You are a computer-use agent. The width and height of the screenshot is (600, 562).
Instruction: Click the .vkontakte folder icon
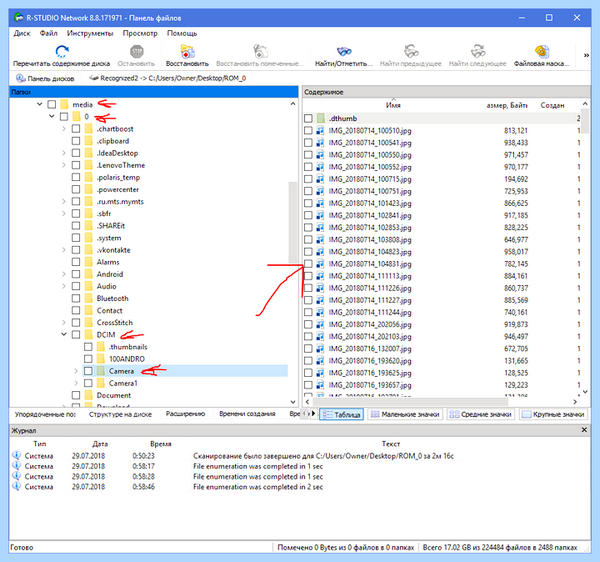click(x=88, y=250)
